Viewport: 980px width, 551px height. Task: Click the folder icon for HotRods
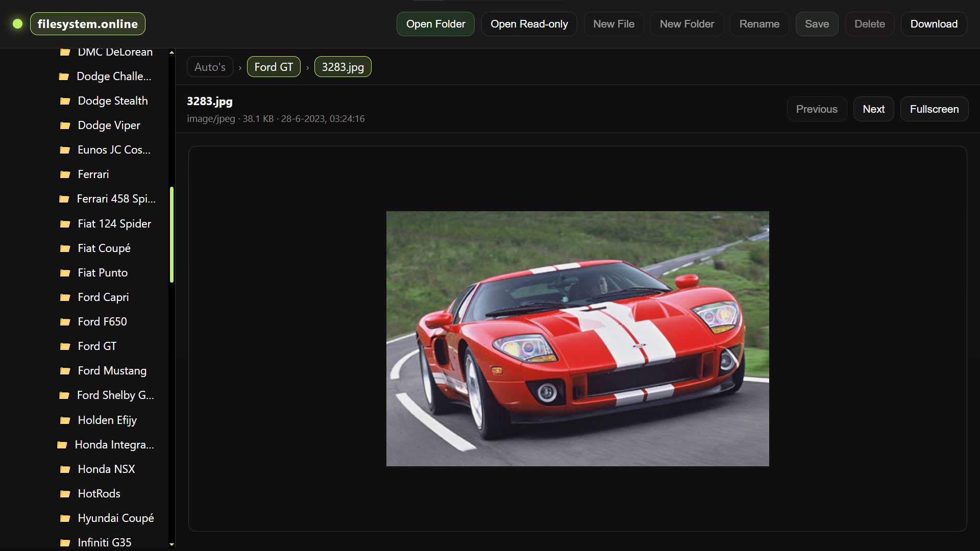pos(65,494)
